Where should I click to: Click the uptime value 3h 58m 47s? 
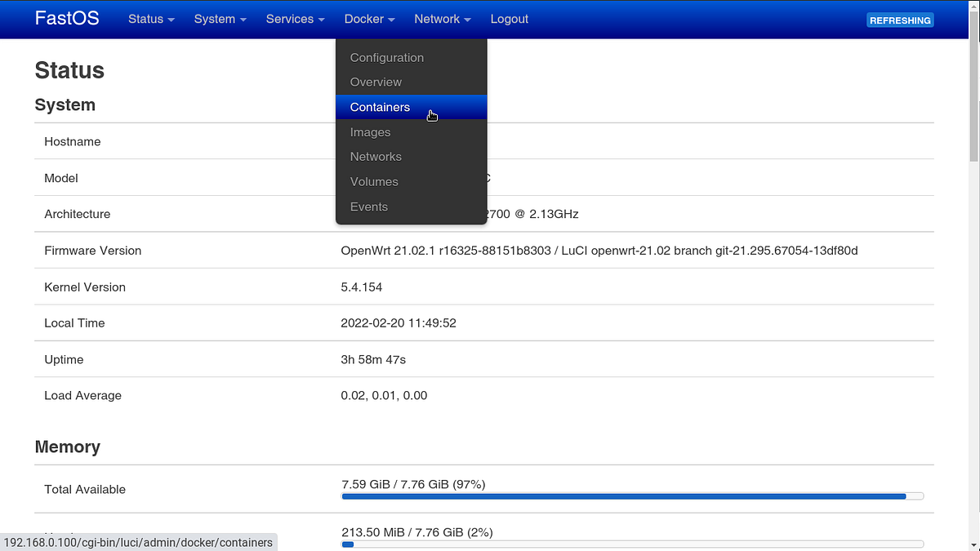tap(373, 360)
